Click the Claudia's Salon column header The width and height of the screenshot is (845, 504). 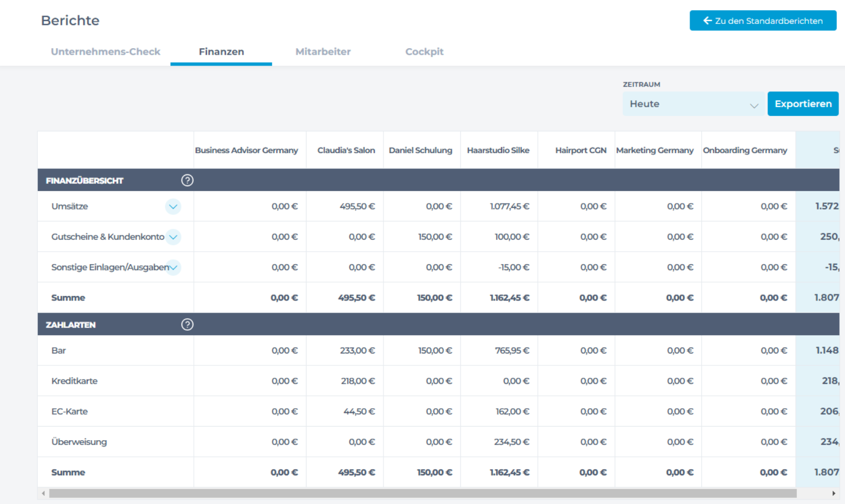coord(346,150)
